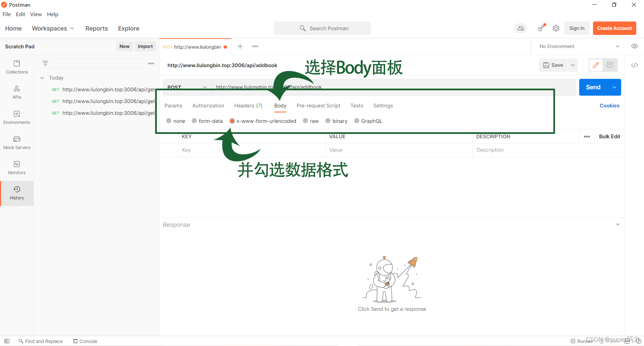Select the GraphQL body type
This screenshot has height=346, width=644.
pyautogui.click(x=357, y=121)
